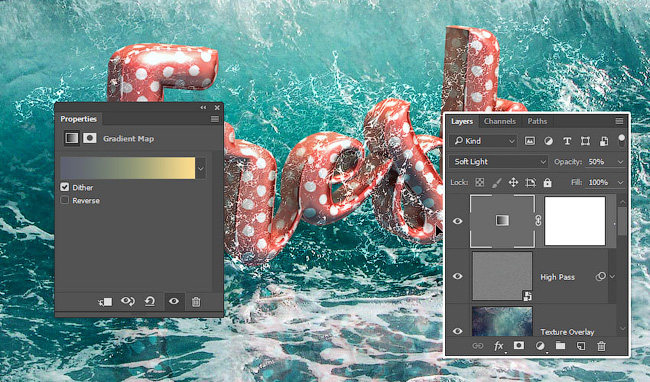Delete layer trash icon in Layers panel
This screenshot has width=650, height=382.
[601, 346]
